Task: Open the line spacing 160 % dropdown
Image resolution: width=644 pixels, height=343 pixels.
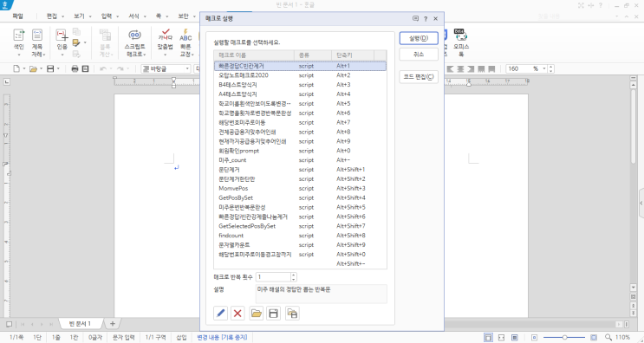Action: point(544,69)
